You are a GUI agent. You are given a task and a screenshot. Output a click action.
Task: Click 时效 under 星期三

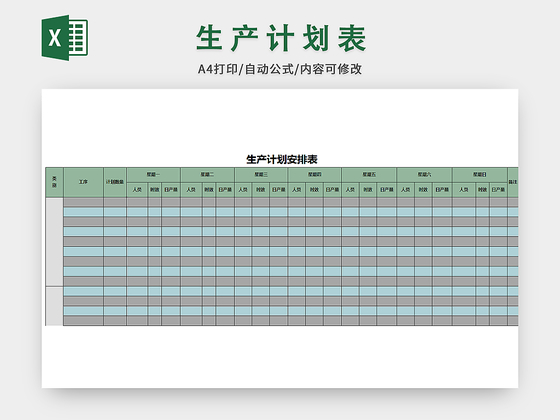click(x=261, y=190)
